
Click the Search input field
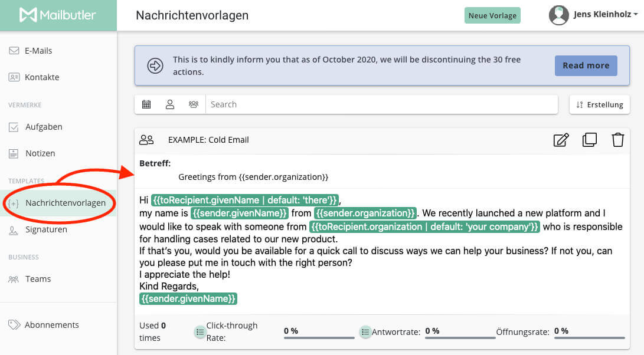coord(381,104)
